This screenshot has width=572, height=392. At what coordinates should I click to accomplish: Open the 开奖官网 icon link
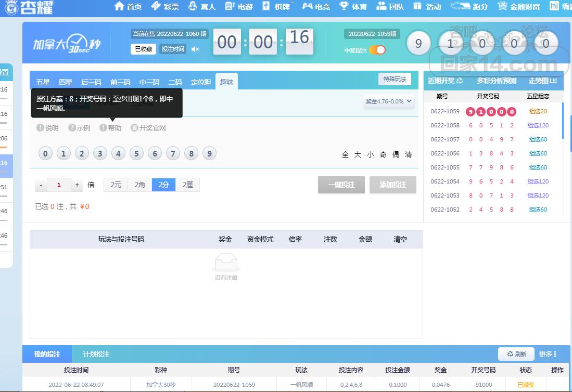(x=134, y=128)
